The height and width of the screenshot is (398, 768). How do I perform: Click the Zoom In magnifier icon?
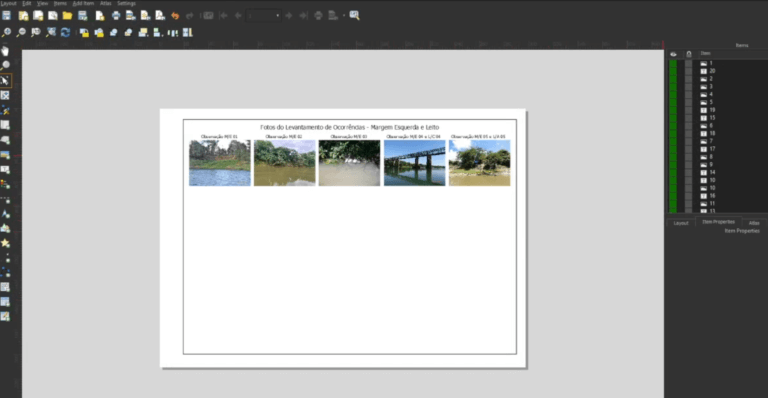click(x=6, y=32)
